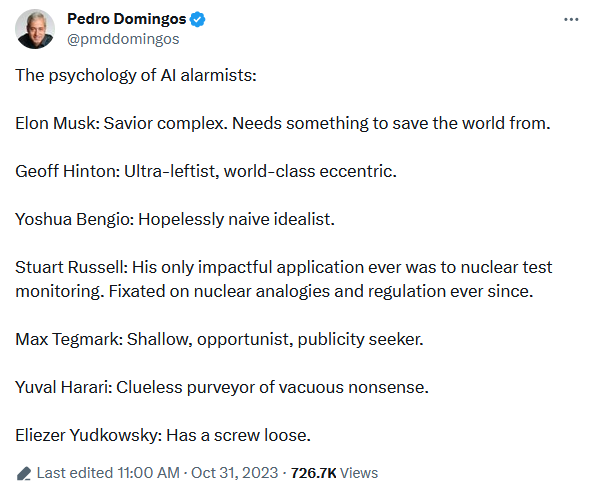The image size is (595, 494).
Task: Click the Elon Musk savior complex line
Action: point(283,123)
